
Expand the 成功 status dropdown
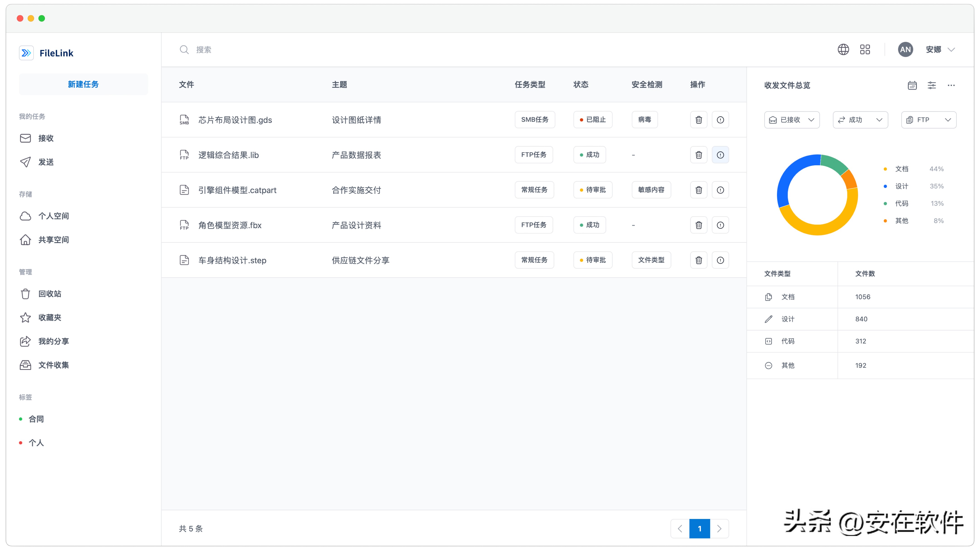[860, 120]
